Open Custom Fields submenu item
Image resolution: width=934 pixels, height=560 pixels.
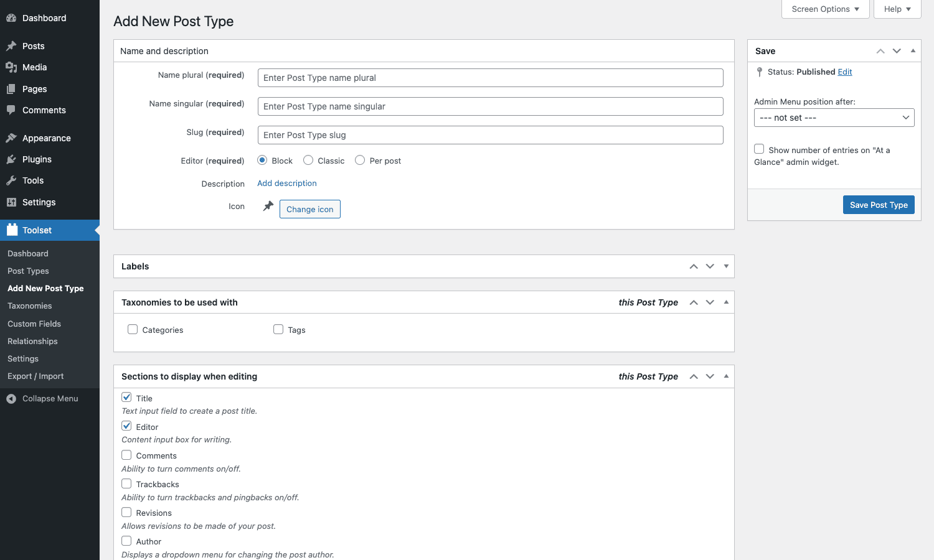click(x=34, y=324)
